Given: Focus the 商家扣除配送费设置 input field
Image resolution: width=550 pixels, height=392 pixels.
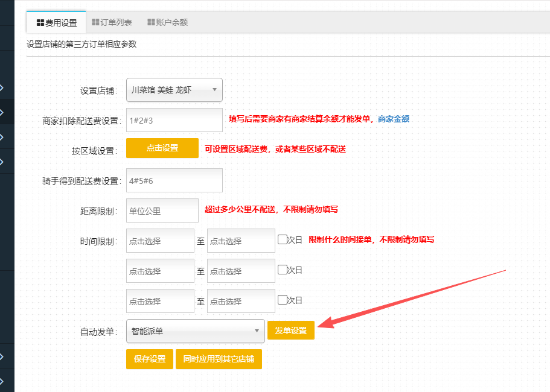Looking at the screenshot, I should tap(174, 120).
